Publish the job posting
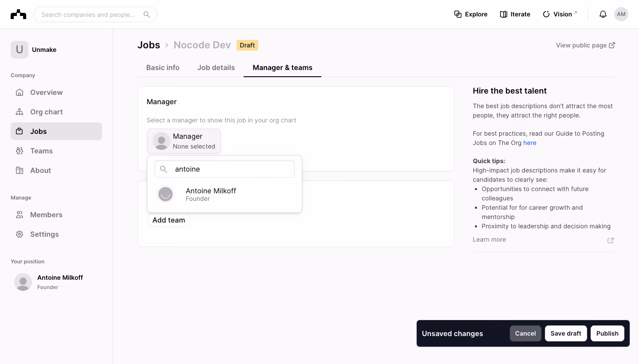 tap(607, 333)
